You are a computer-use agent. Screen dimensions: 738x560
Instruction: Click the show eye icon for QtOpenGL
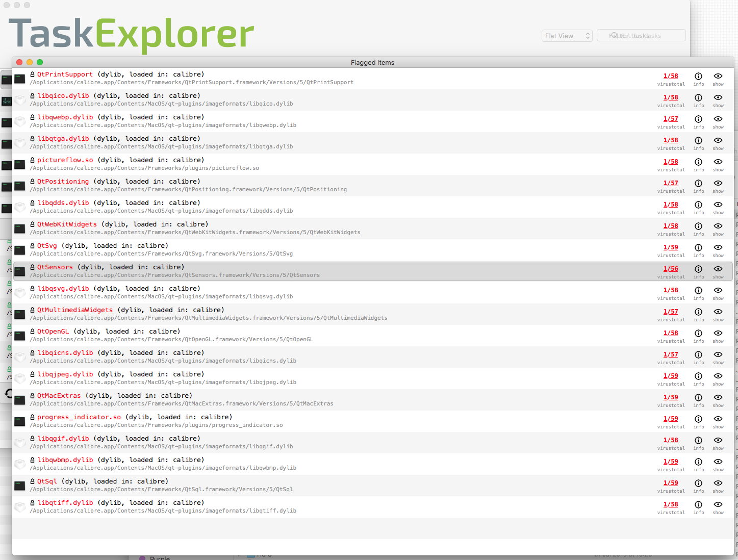coord(718,333)
